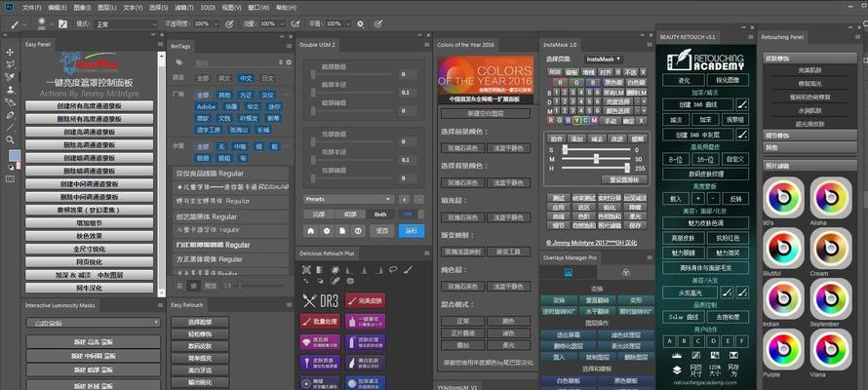Reset default foreground and background colors icon
This screenshot has width=868, height=390.
pos(12,167)
